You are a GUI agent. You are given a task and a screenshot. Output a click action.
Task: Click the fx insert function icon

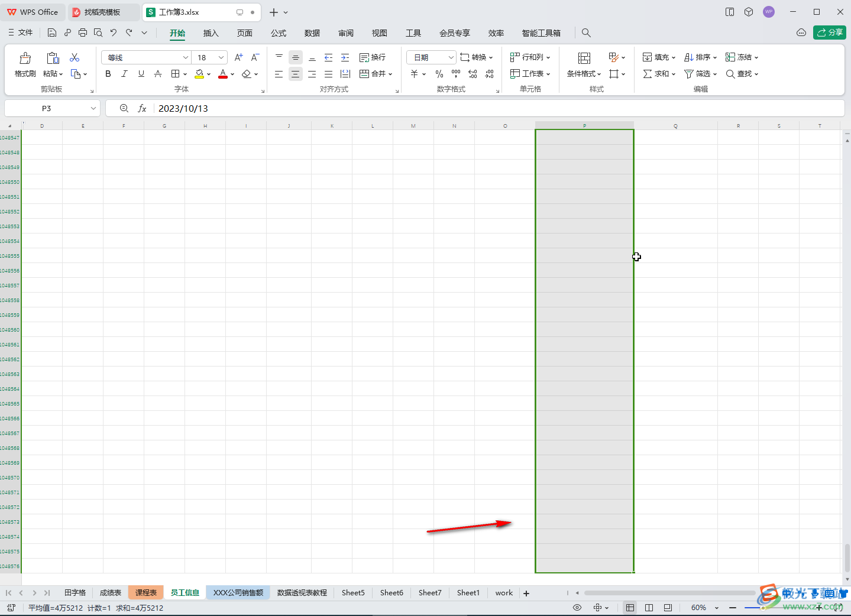click(x=142, y=108)
